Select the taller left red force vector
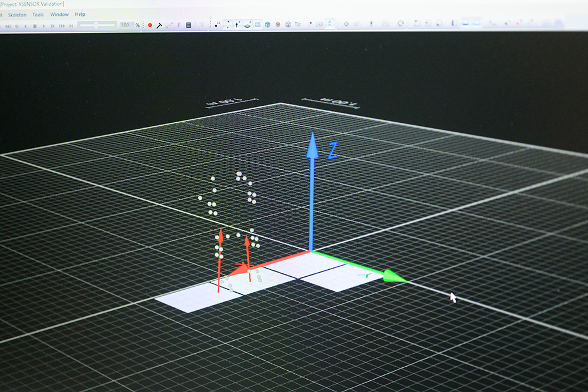588x392 pixels. click(x=220, y=259)
